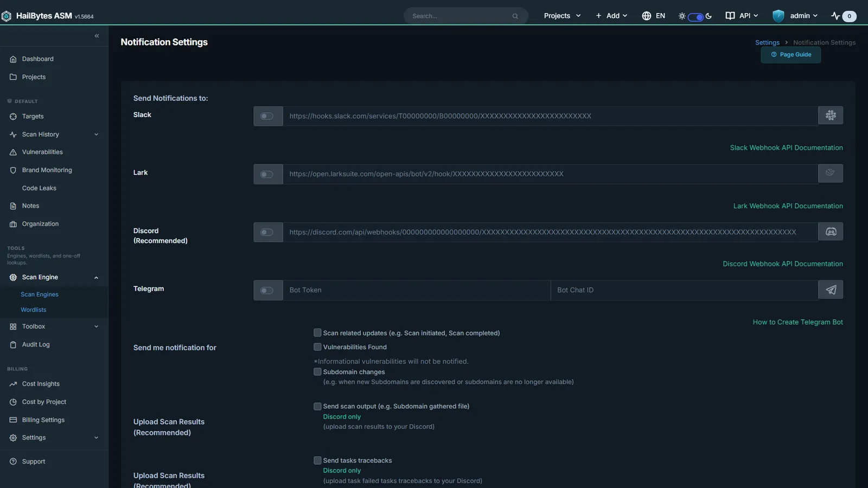Enable the Telegram notification toggle

(267, 290)
